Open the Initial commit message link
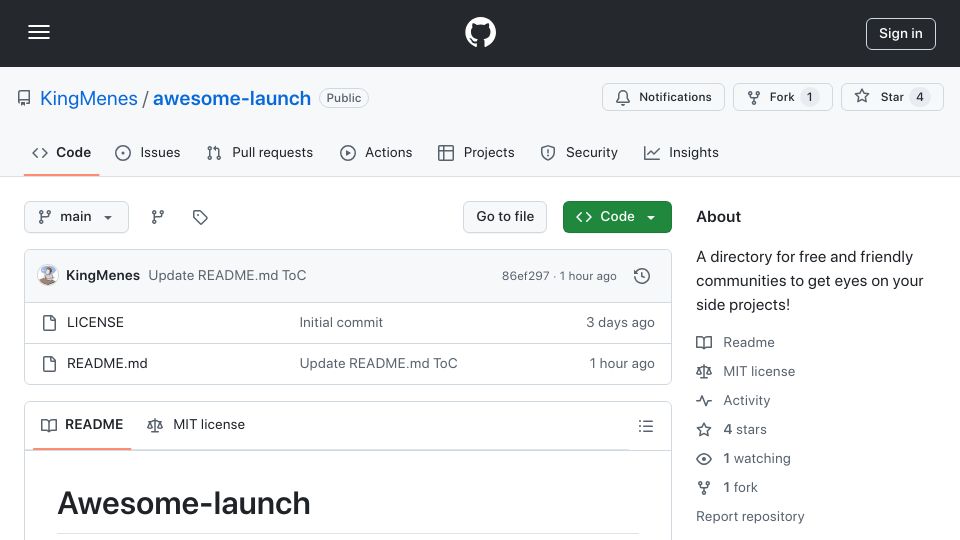This screenshot has height=540, width=960. [x=341, y=323]
